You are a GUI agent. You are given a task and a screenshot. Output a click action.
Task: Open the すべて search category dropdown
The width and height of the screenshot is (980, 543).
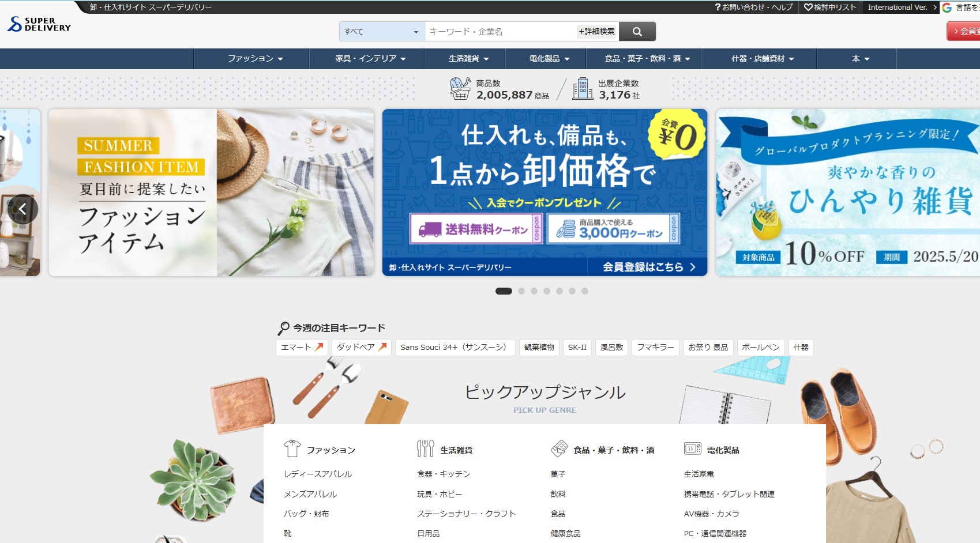tap(381, 31)
